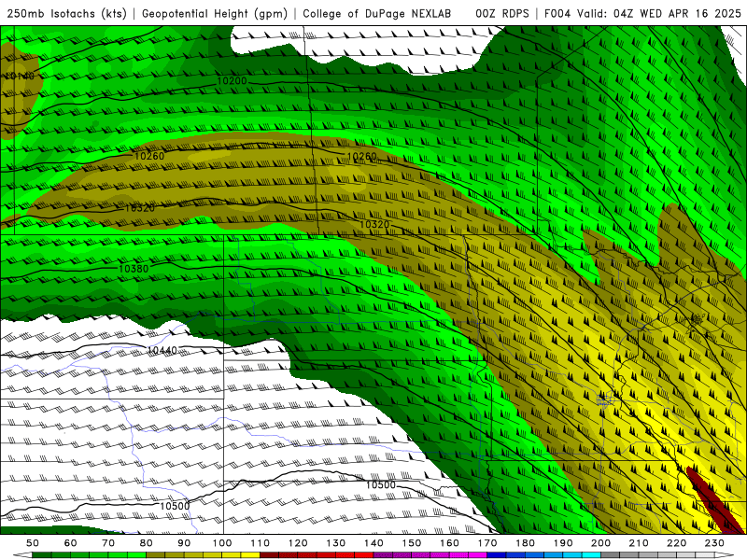Click the 140 kt legend label

(x=373, y=543)
